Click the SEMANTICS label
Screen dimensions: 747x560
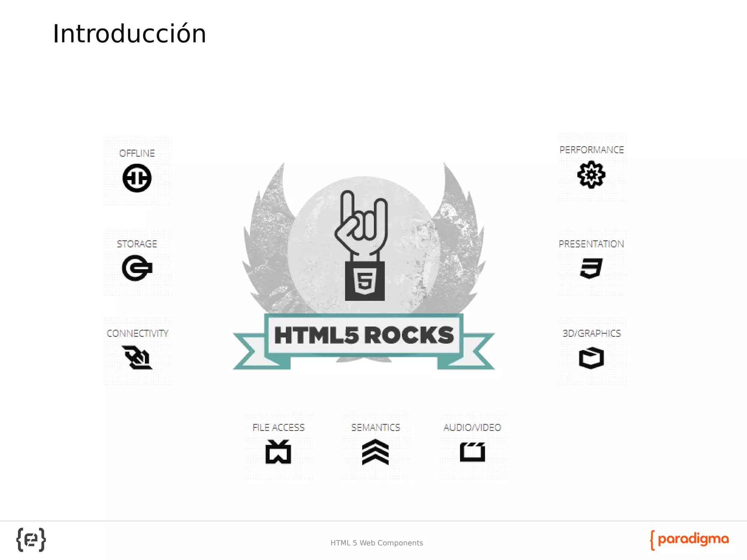click(376, 427)
